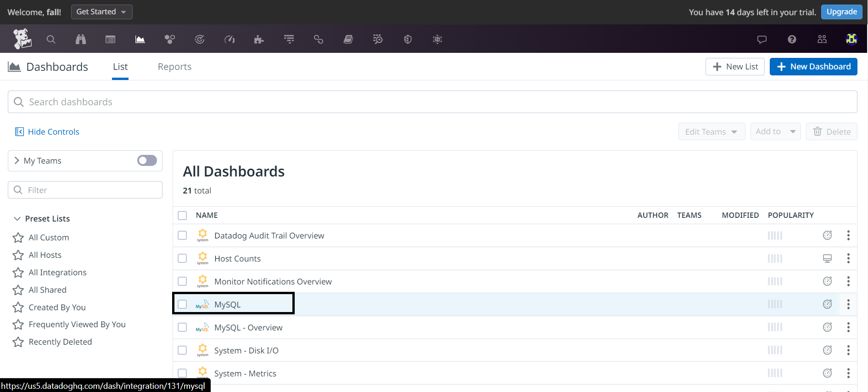Check the Host Counts checkbox

pyautogui.click(x=182, y=258)
